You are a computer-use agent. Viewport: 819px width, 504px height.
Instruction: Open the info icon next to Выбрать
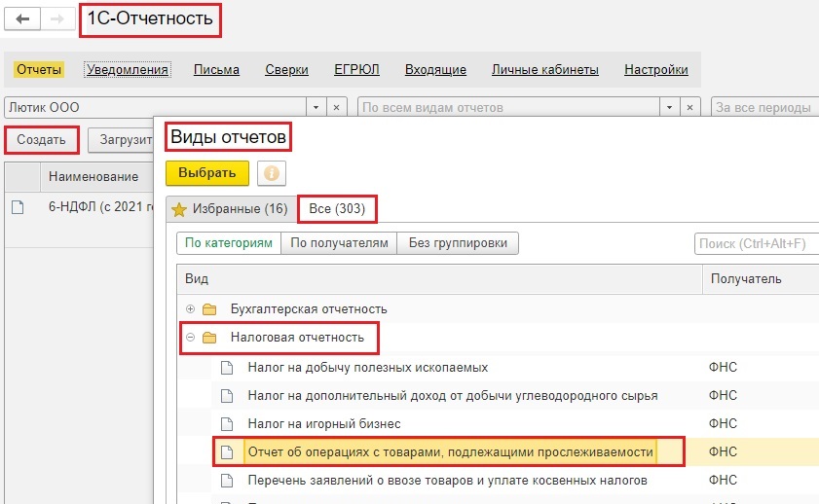[x=272, y=173]
